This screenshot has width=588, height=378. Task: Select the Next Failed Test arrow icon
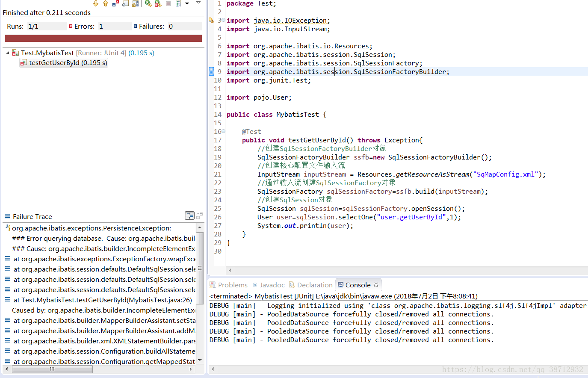(x=96, y=3)
